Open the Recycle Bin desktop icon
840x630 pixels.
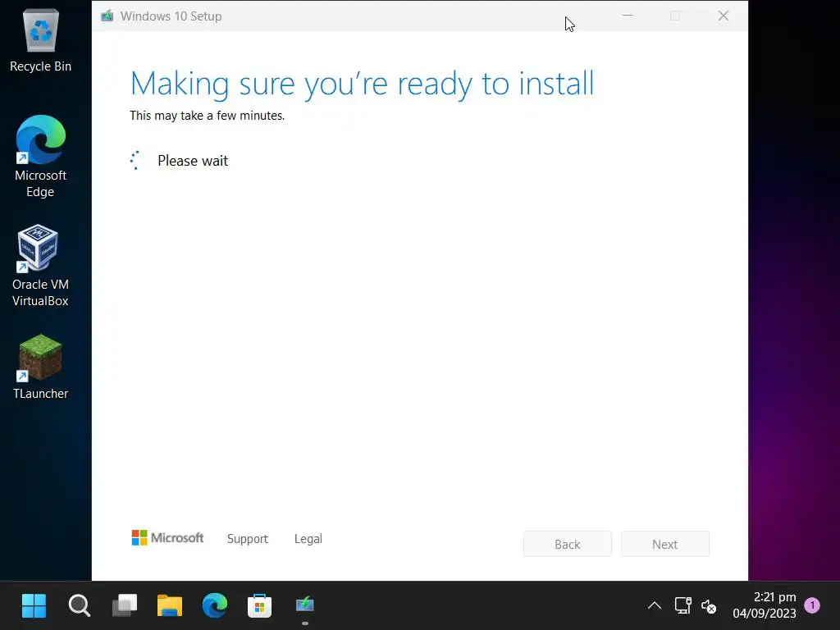tap(41, 41)
